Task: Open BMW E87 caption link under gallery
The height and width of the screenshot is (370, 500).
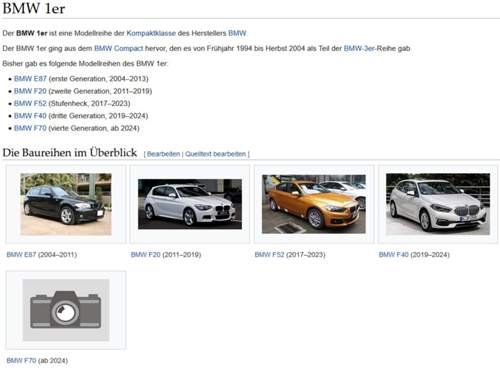Action: pos(21,255)
